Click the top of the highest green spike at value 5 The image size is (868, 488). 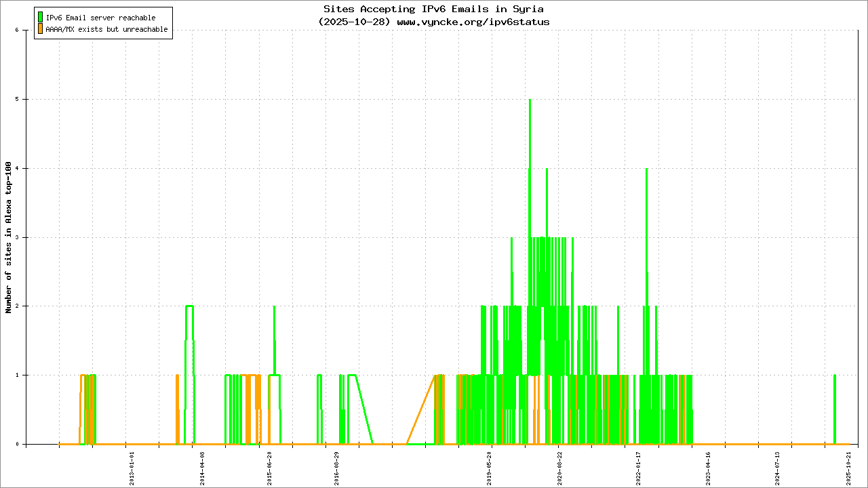(530, 100)
